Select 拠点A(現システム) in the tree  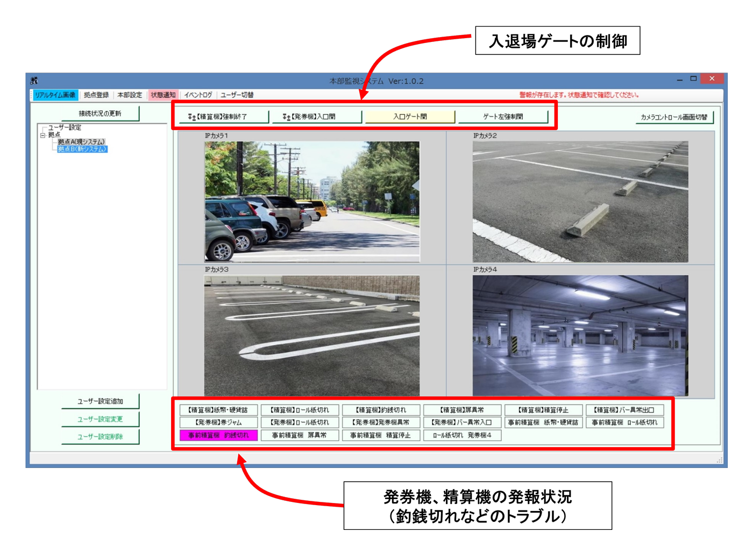[x=81, y=141]
